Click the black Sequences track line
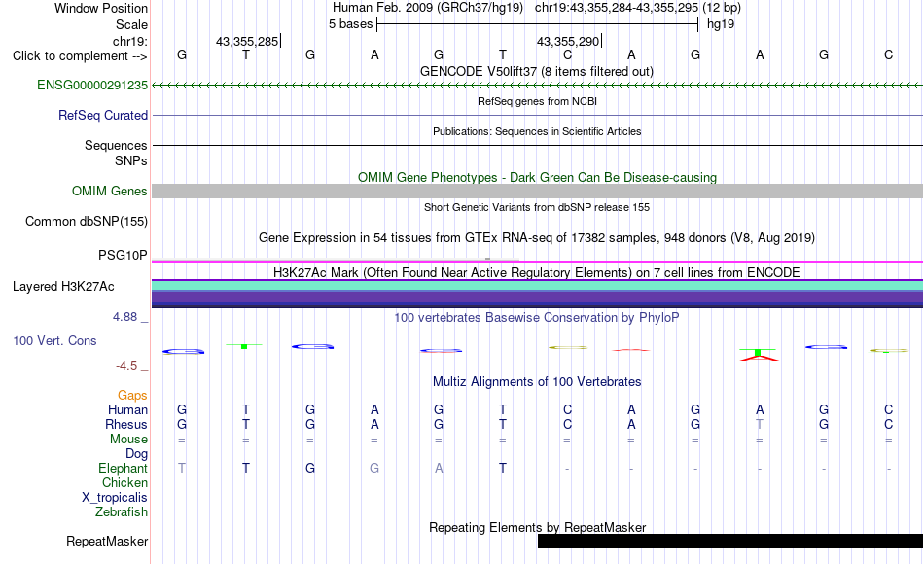Image resolution: width=924 pixels, height=564 pixels. [x=537, y=146]
